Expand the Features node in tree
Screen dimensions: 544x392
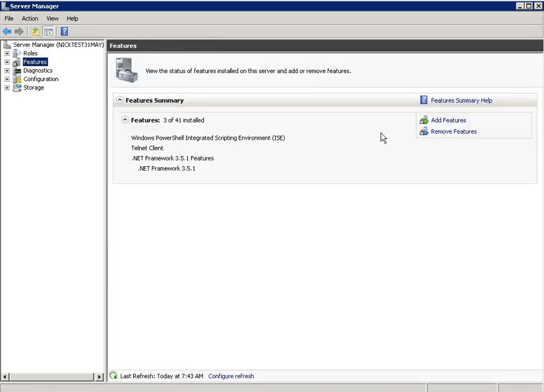click(7, 62)
